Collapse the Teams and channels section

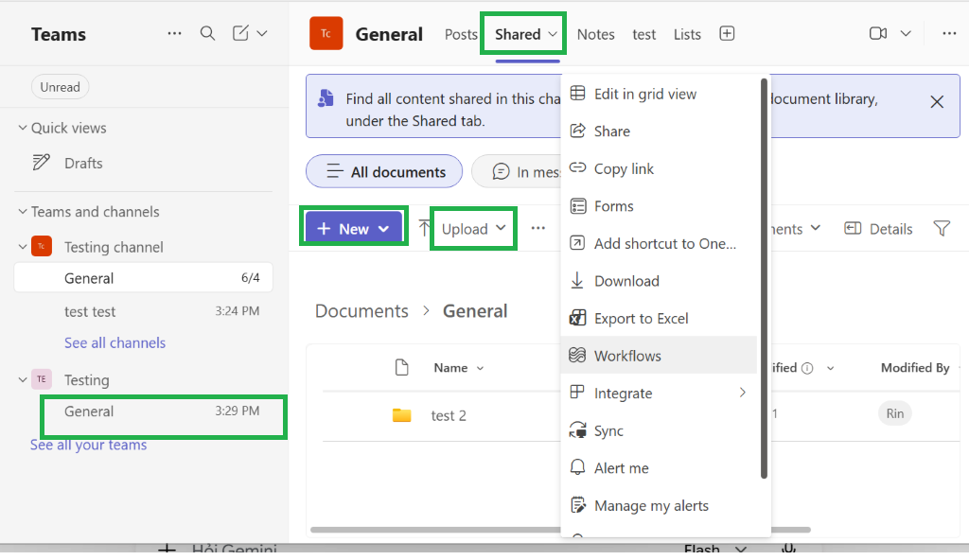pos(23,211)
